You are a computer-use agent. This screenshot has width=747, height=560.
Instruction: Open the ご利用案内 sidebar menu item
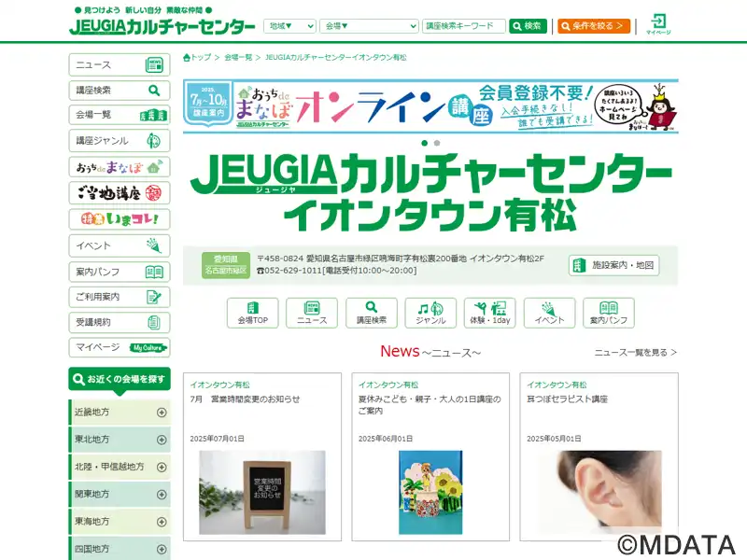120,297
